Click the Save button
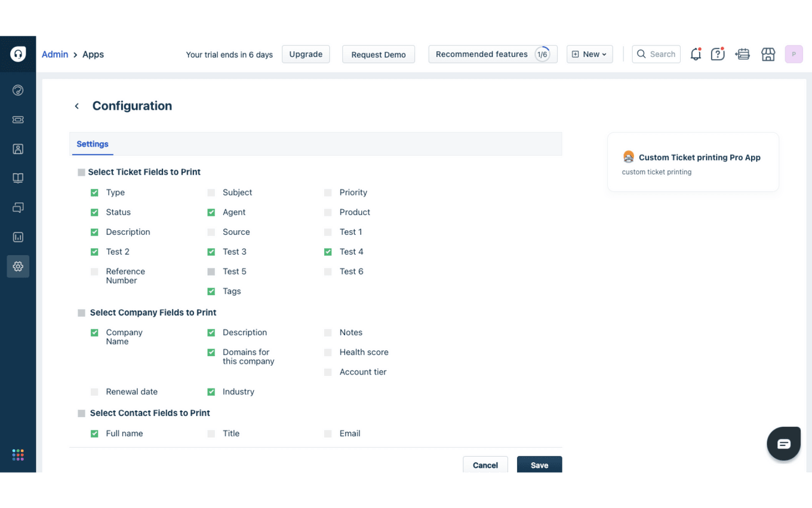 point(539,465)
